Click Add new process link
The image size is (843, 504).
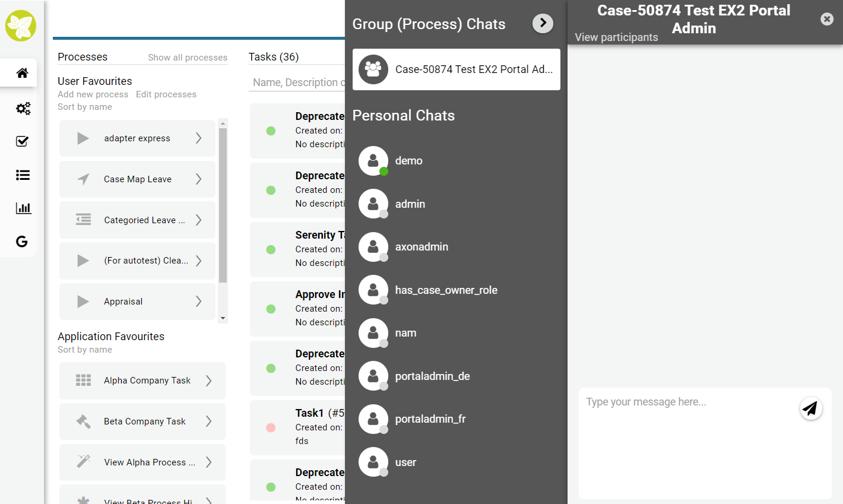[93, 94]
